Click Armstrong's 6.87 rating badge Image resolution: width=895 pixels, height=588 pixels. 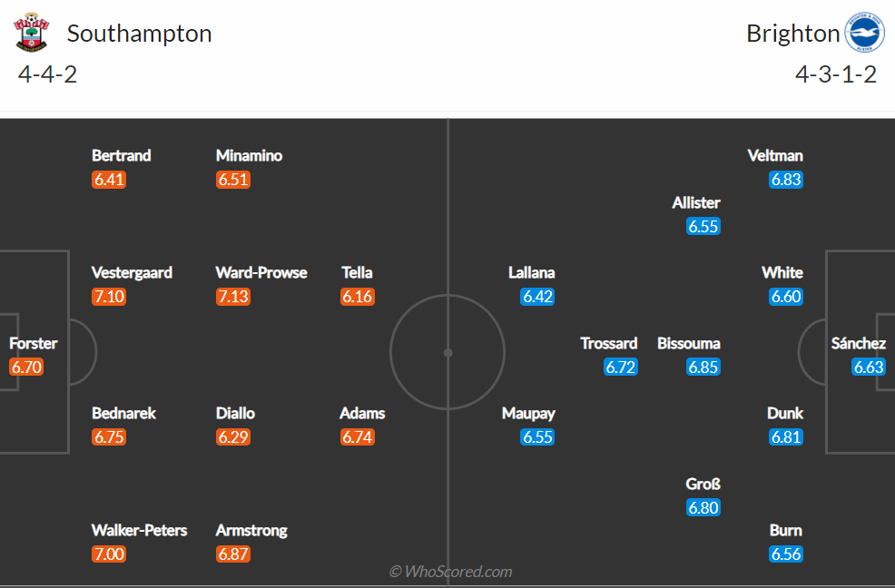233,554
